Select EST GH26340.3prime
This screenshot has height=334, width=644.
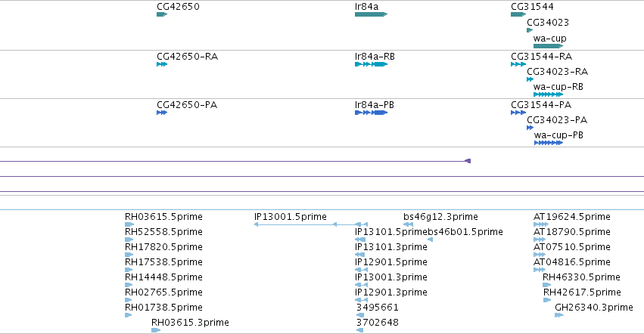tap(594, 308)
